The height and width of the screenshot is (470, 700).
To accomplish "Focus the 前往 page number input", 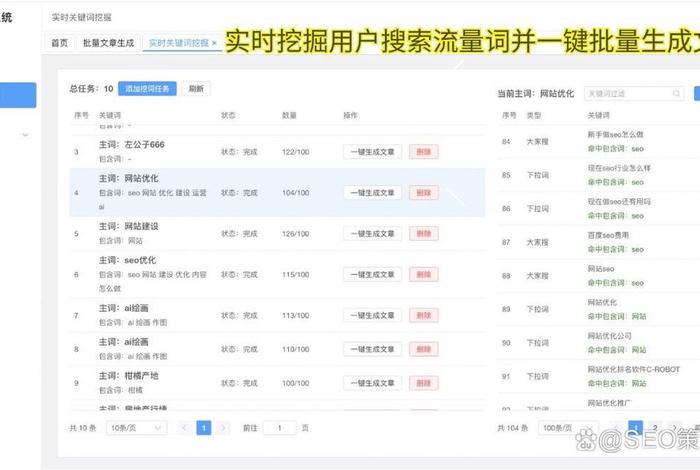I will (x=279, y=428).
